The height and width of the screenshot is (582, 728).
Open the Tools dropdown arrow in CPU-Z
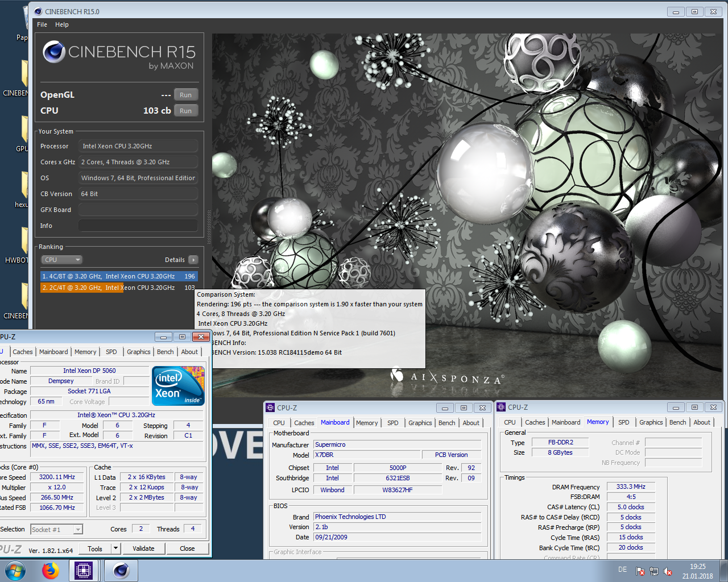(x=115, y=548)
